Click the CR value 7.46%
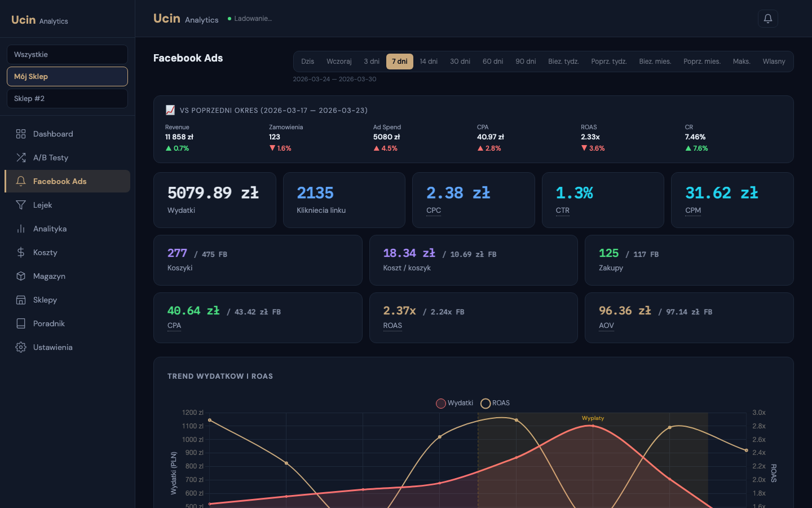812x508 pixels. (695, 137)
